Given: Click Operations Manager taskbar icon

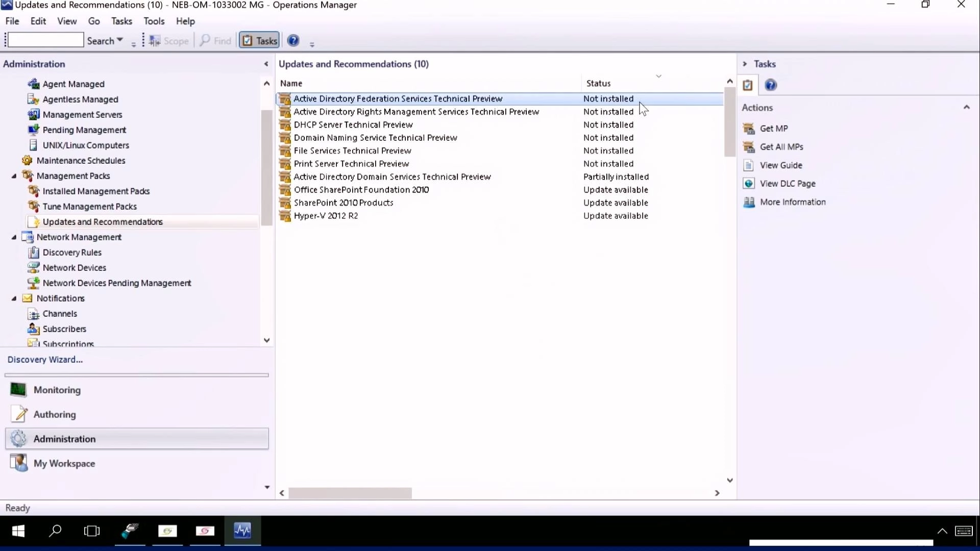Looking at the screenshot, I should [242, 531].
